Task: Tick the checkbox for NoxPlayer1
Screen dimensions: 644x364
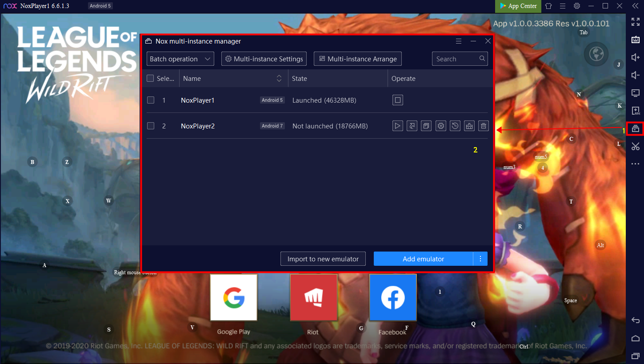Action: click(151, 100)
